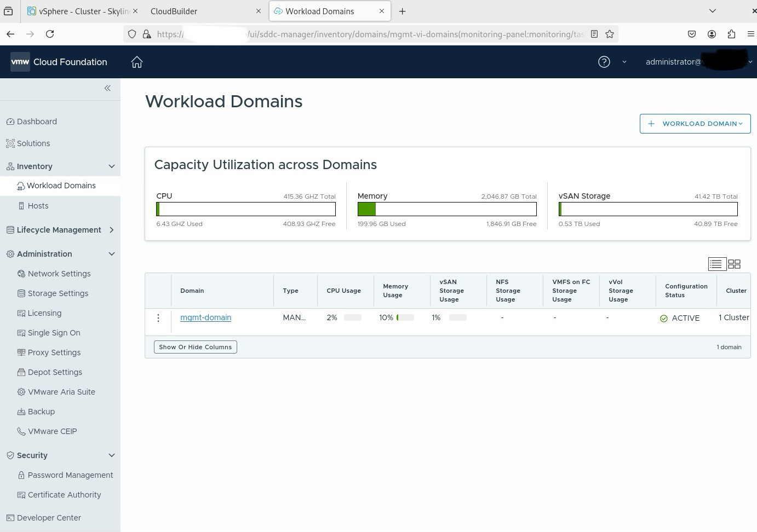Click the ACTIVE status cell
Screen dimensions: 757x532
680,318
